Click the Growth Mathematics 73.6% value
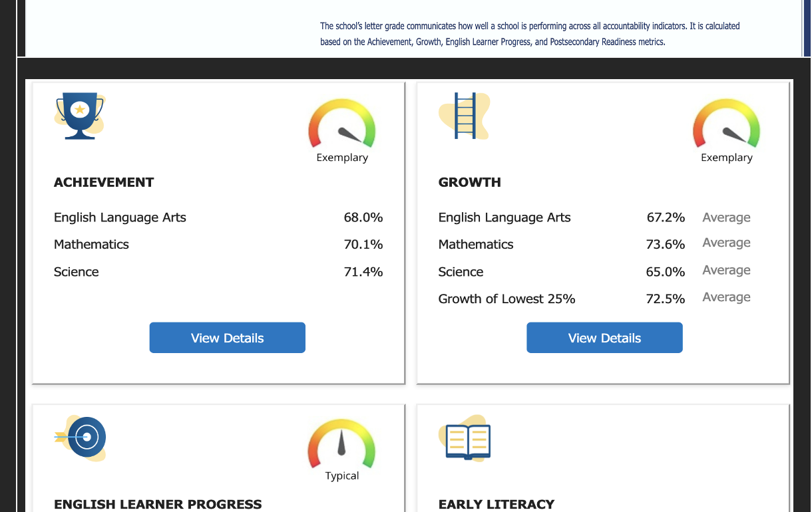 666,244
